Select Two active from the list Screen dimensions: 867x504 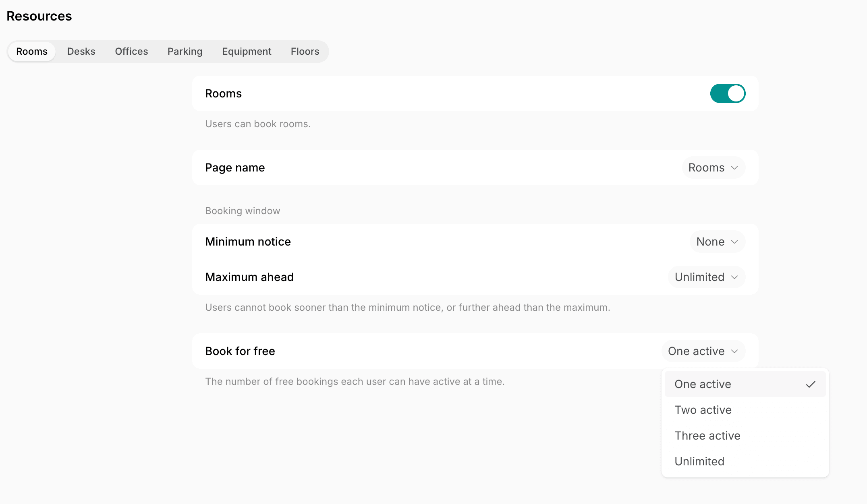click(745, 410)
